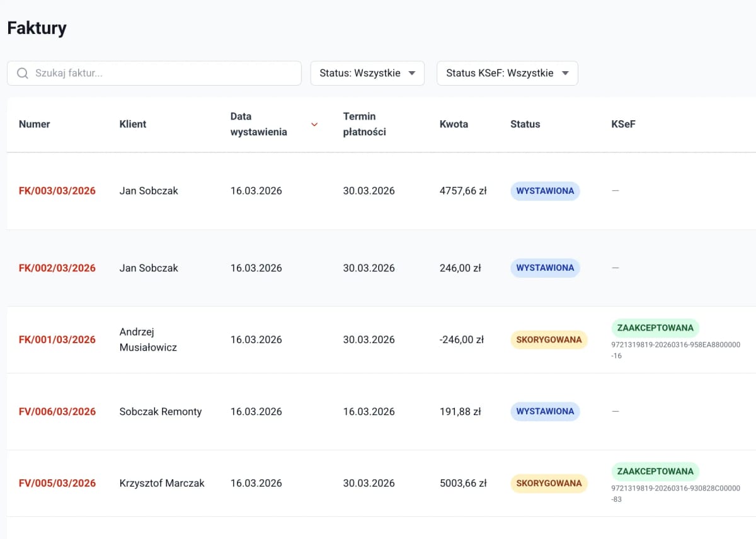The height and width of the screenshot is (539, 756).
Task: Open invoice FK/002/03/2026
Action: [x=57, y=268]
